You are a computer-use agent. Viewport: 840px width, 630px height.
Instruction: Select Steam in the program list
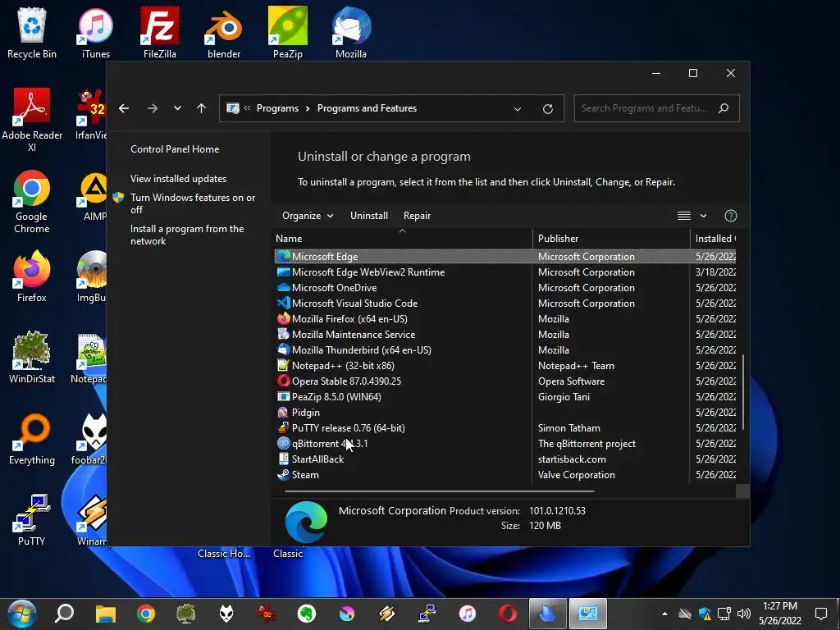505,475
